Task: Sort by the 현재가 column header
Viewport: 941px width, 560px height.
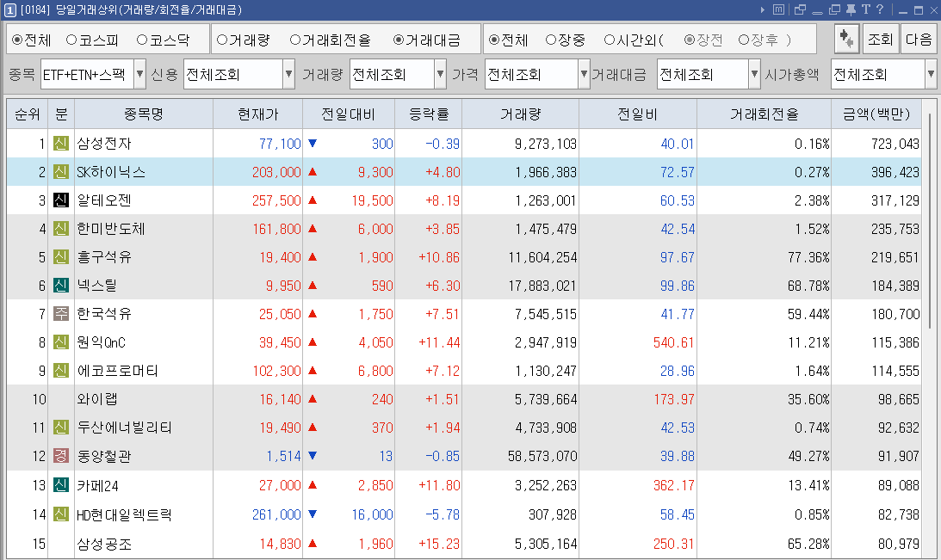Action: tap(258, 114)
